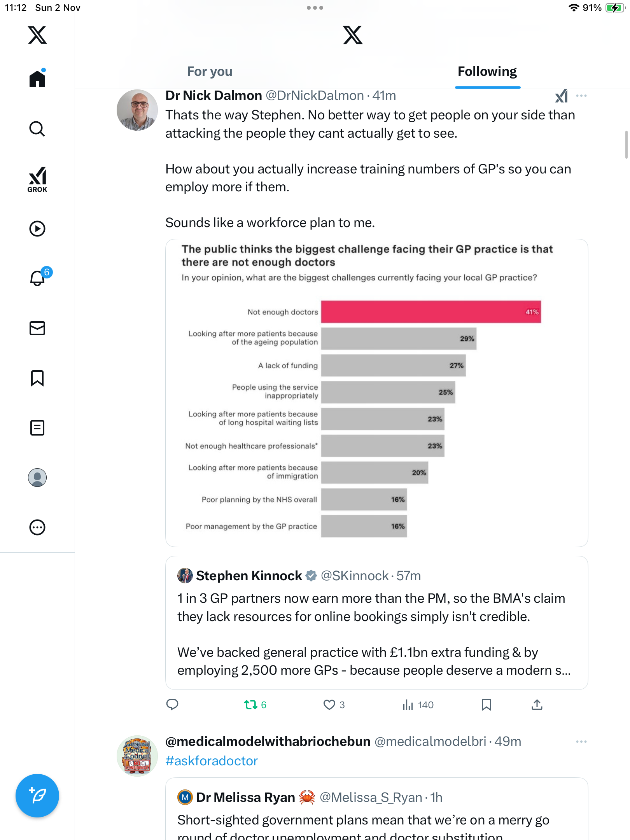The width and height of the screenshot is (630, 840).
Task: Open Bookmarks in the sidebar
Action: point(37,378)
